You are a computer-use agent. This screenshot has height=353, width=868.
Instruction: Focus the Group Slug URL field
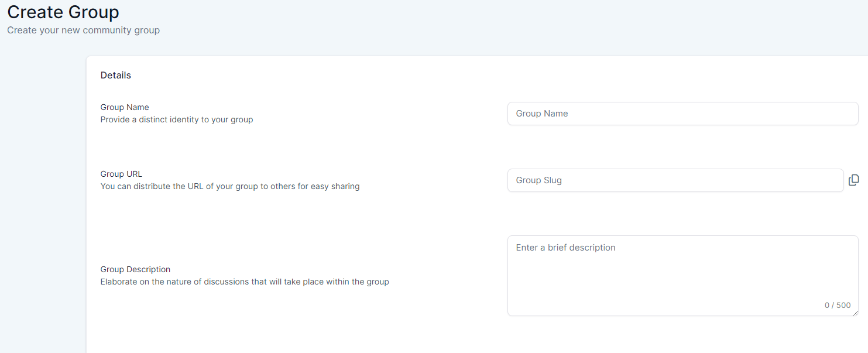[x=675, y=180]
